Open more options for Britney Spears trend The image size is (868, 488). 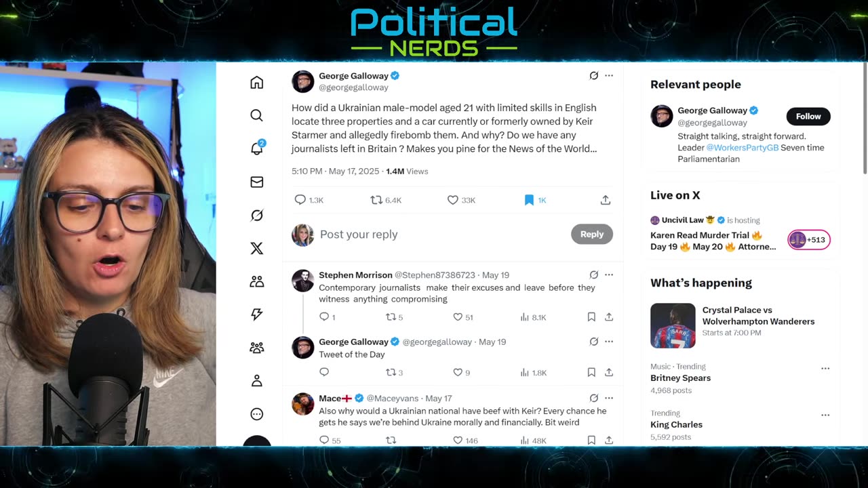[x=825, y=369]
